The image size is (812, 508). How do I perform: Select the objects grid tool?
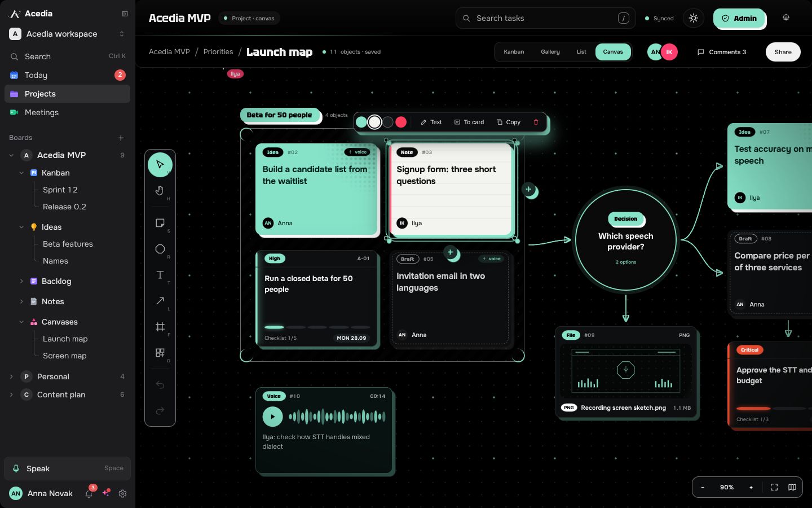point(160,353)
